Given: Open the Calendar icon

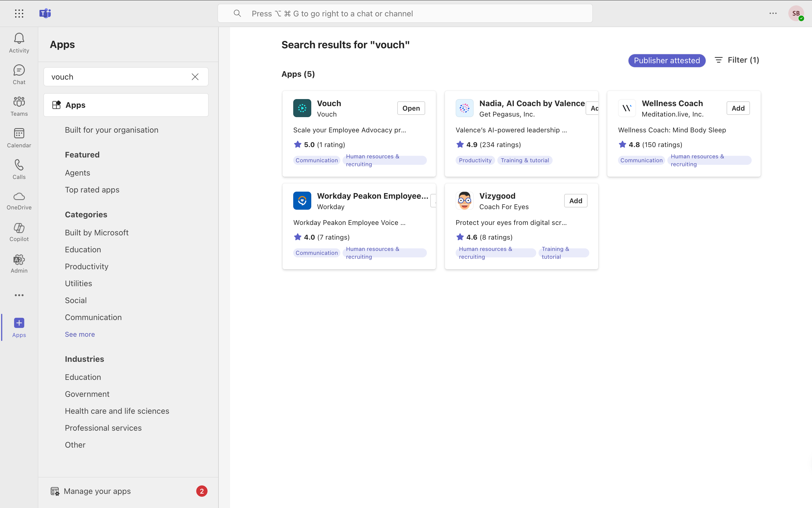Looking at the screenshot, I should (x=19, y=133).
